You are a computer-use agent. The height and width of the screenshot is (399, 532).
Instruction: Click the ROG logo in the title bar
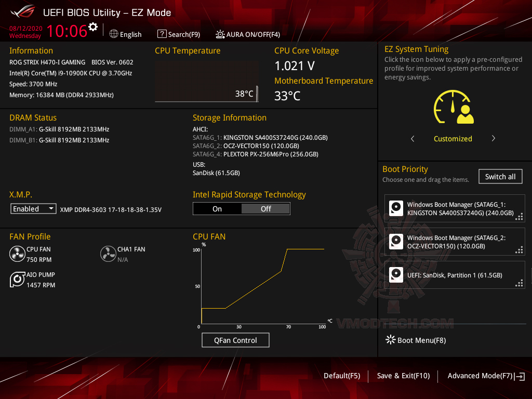[x=23, y=11]
